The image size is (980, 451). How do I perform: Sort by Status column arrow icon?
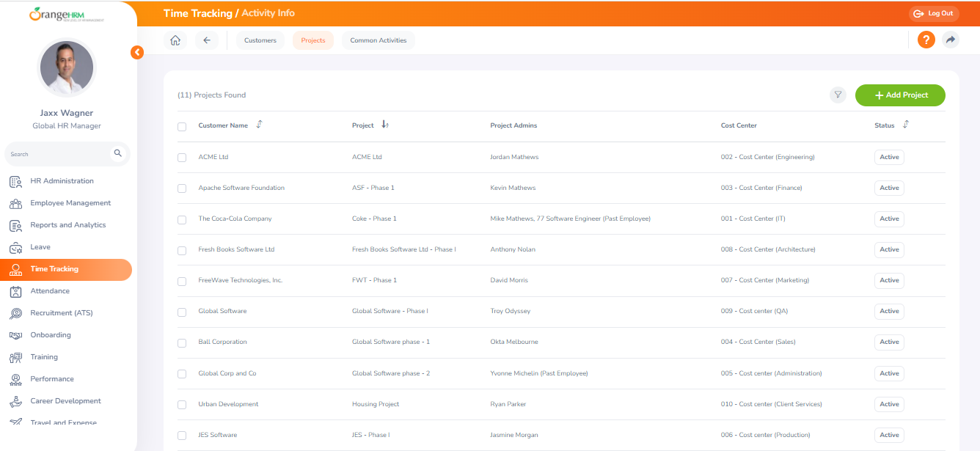905,125
